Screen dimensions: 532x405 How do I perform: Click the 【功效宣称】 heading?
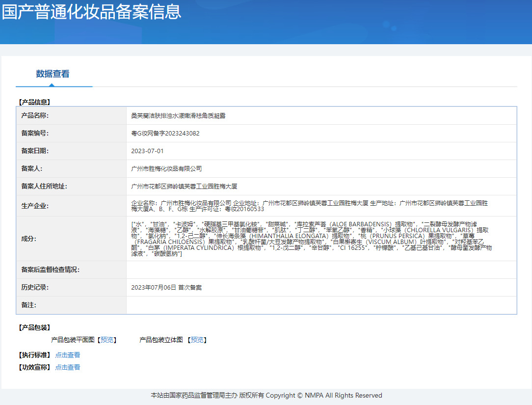[x=34, y=367]
